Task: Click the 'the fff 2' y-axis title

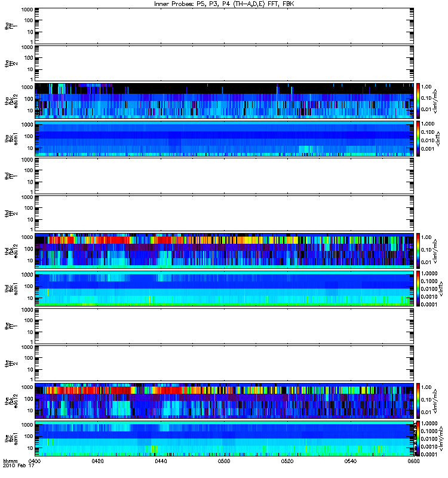Action: (11, 363)
